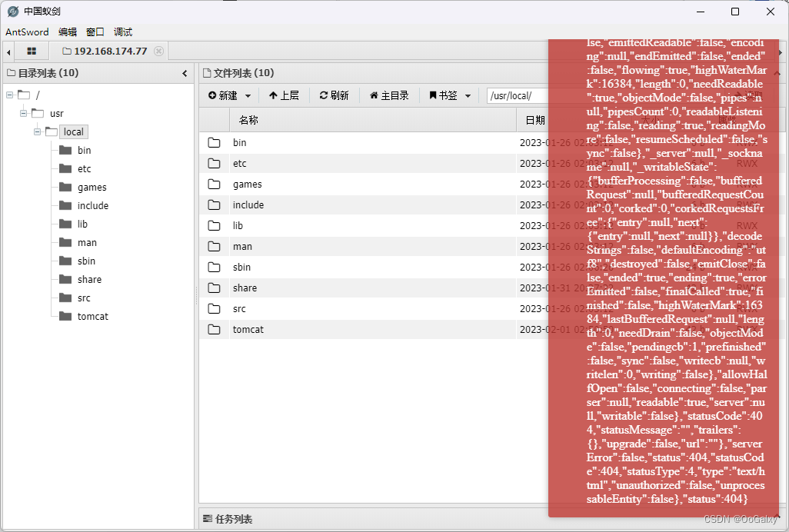
Task: Go up one level with 上层
Action: click(x=284, y=95)
